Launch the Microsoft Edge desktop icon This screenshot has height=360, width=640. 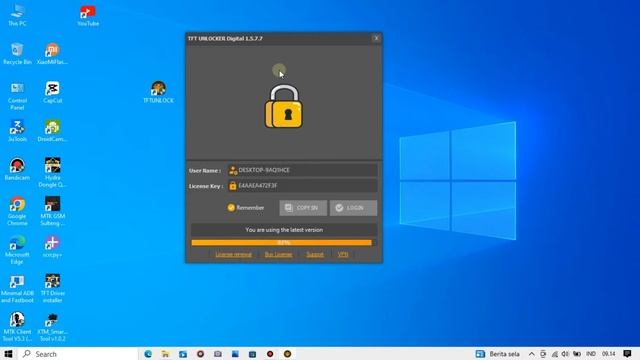coord(17,250)
